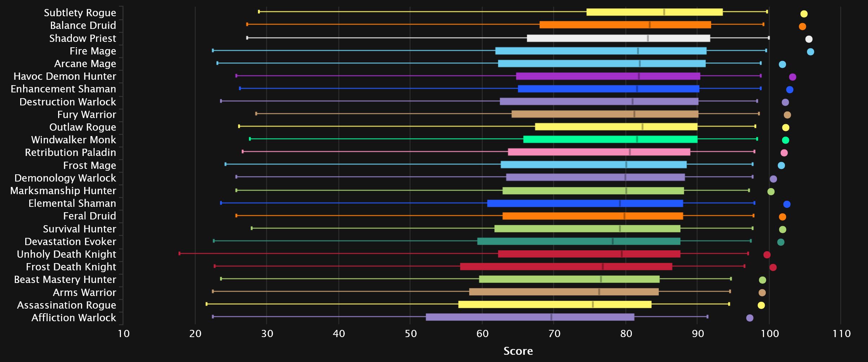Click the Affliction Warlock outlier dot

pyautogui.click(x=750, y=318)
